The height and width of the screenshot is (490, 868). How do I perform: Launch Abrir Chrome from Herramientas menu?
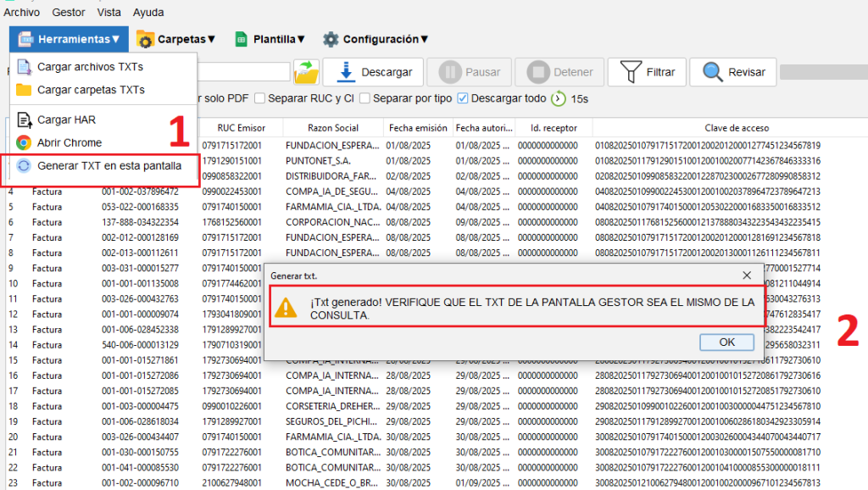click(x=69, y=142)
